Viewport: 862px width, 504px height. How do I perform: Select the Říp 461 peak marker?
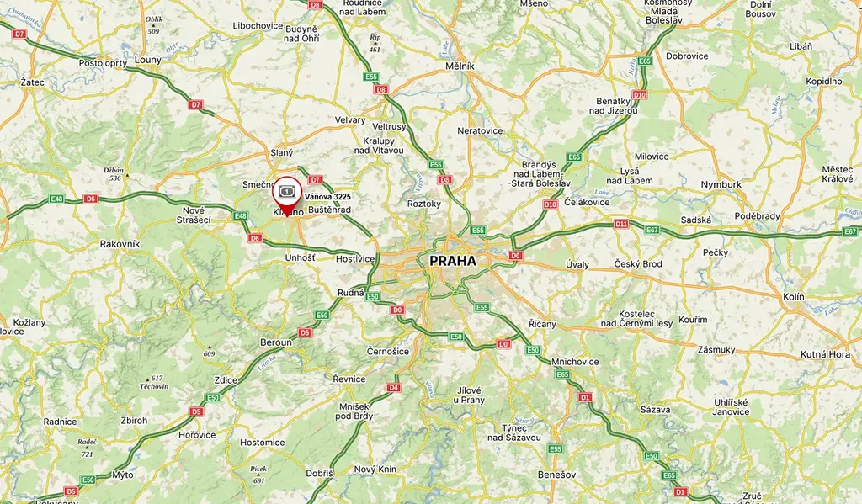[x=375, y=43]
